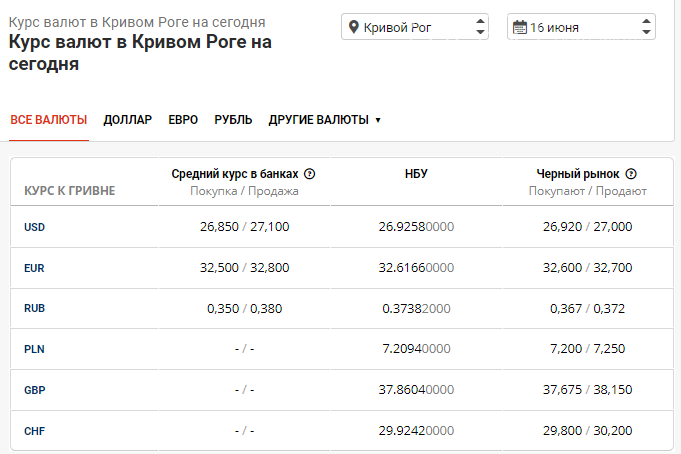Open the 16 июня date dropdown

(581, 27)
